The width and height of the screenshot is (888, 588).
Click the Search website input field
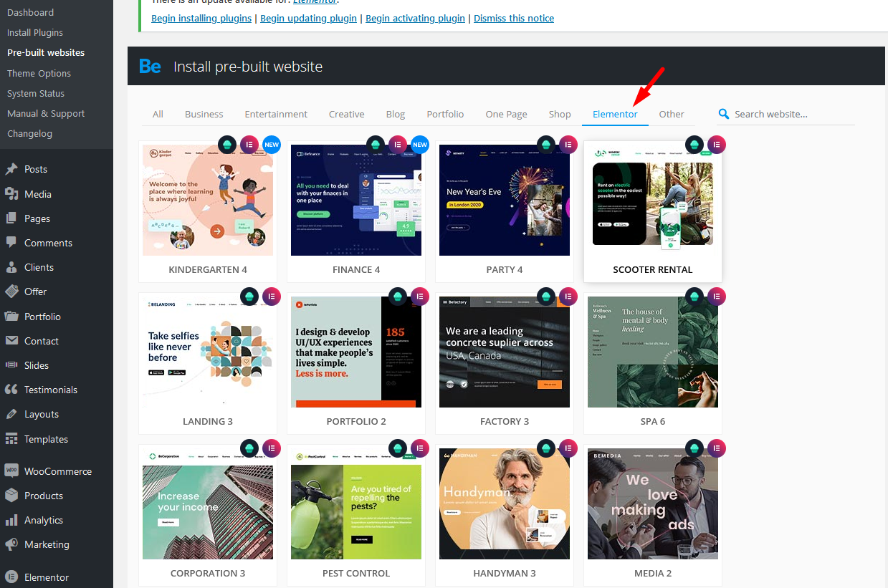[x=792, y=114]
